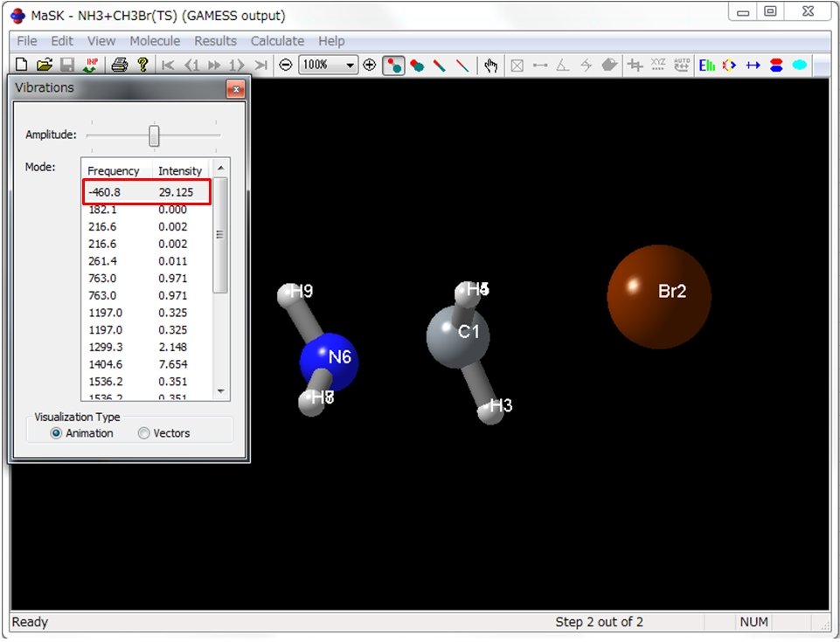Viewport: 840px width, 642px height.
Task: Open the Calculate menu
Action: [277, 40]
